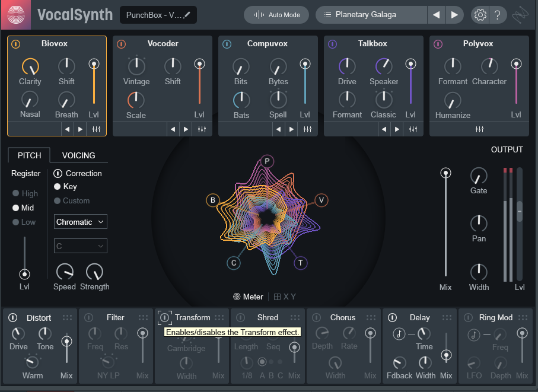Open the settings gear icon
Viewport: 538px width, 392px height.
pyautogui.click(x=480, y=15)
